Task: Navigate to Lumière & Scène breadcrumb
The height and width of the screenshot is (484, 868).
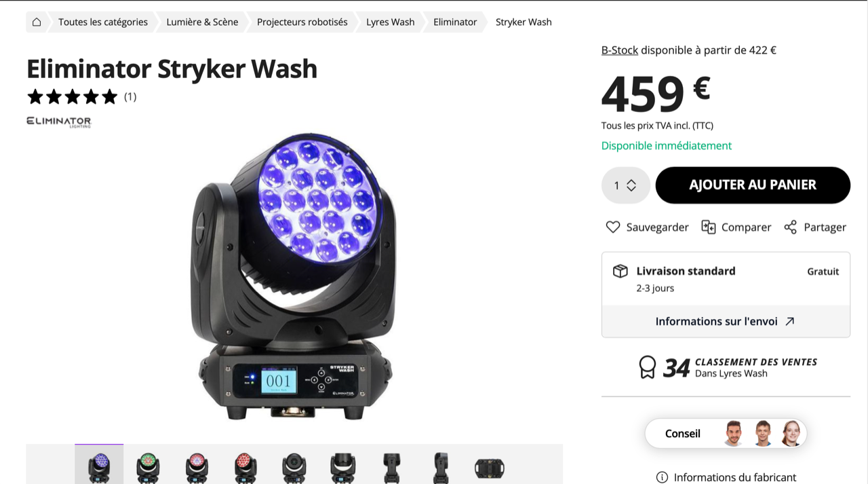Action: coord(202,22)
